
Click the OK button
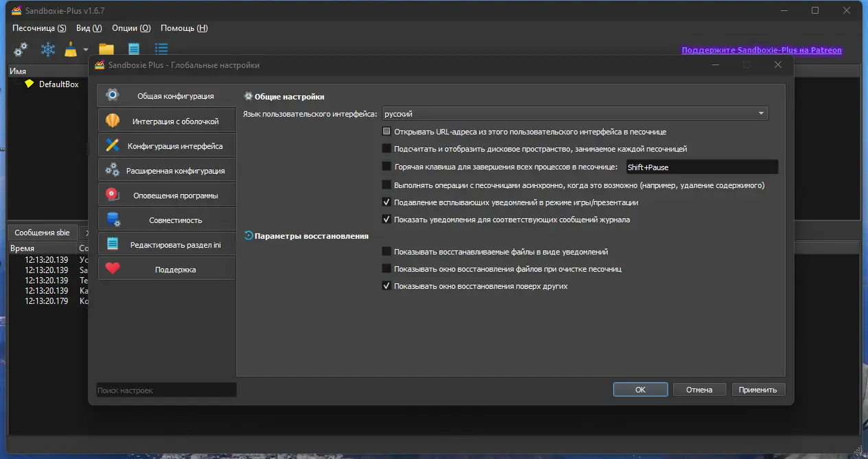tap(640, 389)
